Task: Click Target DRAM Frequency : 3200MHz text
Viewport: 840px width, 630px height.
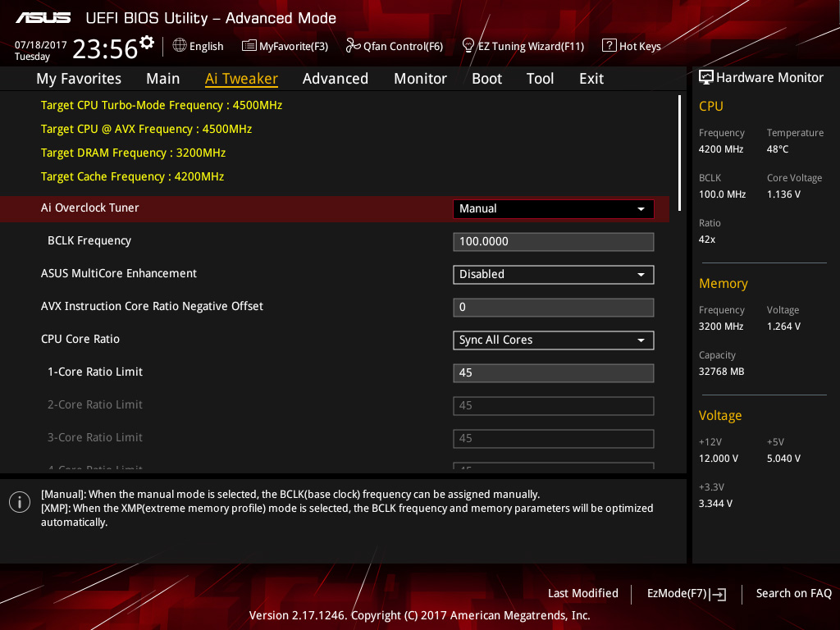Action: [134, 153]
